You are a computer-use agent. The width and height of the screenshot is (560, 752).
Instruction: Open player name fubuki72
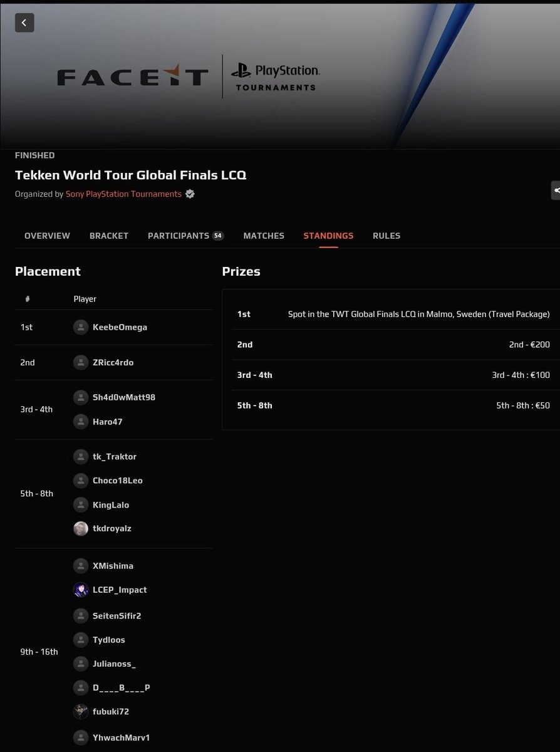111,711
